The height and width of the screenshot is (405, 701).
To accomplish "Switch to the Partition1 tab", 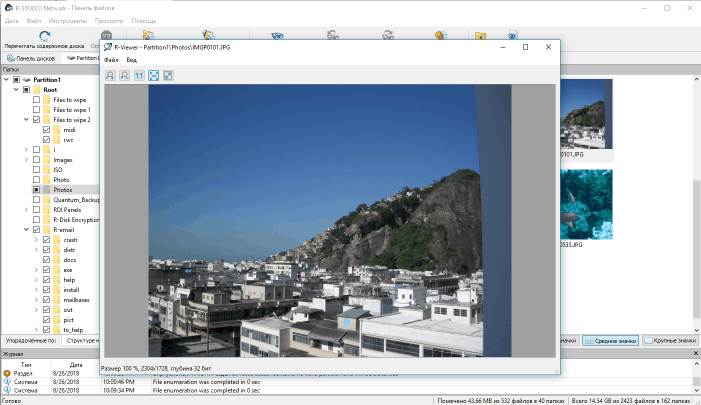I will click(x=83, y=58).
